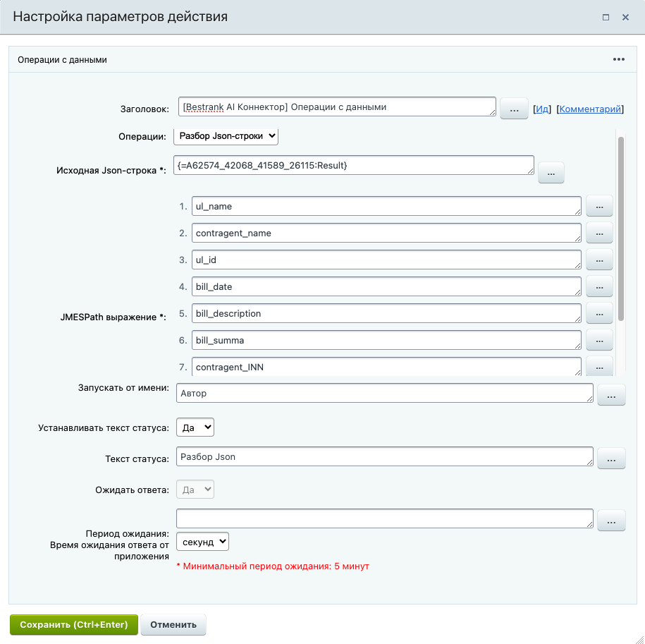645x644 pixels.
Task: Maximize the action settings dialog
Action: point(606,17)
